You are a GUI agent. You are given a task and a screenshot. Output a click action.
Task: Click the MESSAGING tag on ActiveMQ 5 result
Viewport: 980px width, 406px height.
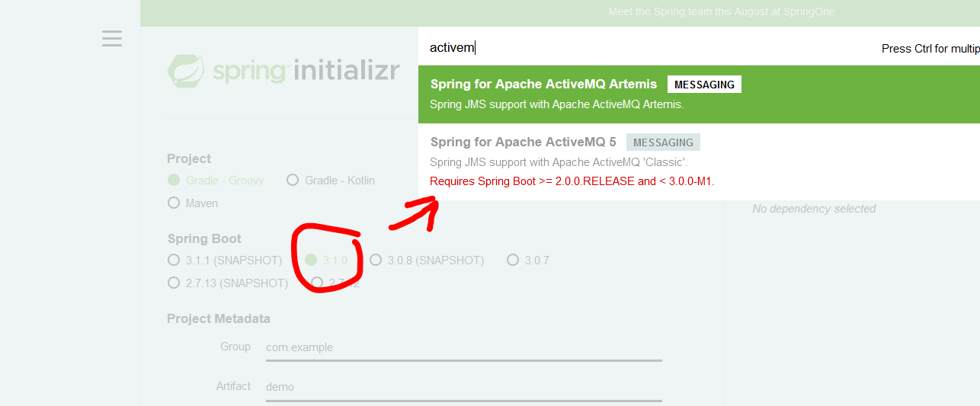[x=663, y=142]
